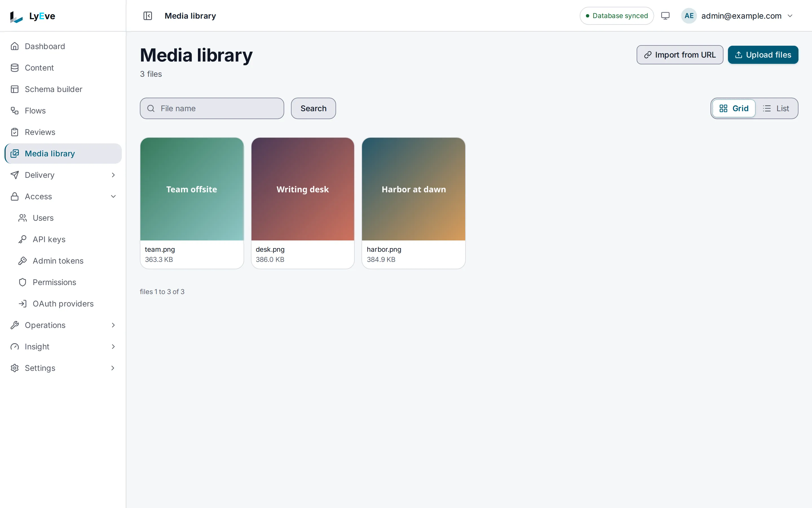Screen dimensions: 812x508
Task: Switch to Grid view
Action: (x=734, y=109)
